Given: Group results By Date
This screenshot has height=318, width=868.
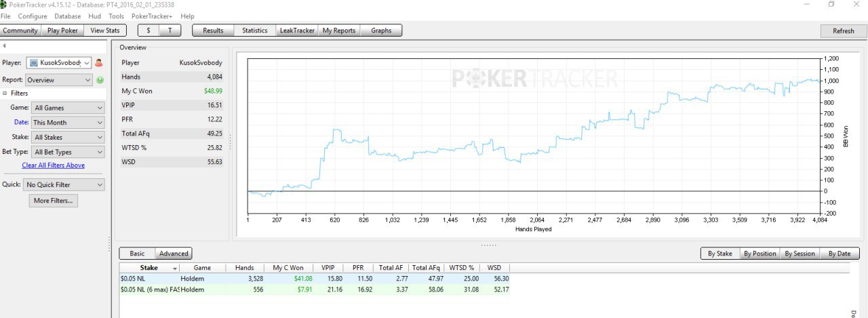Looking at the screenshot, I should click(x=840, y=254).
